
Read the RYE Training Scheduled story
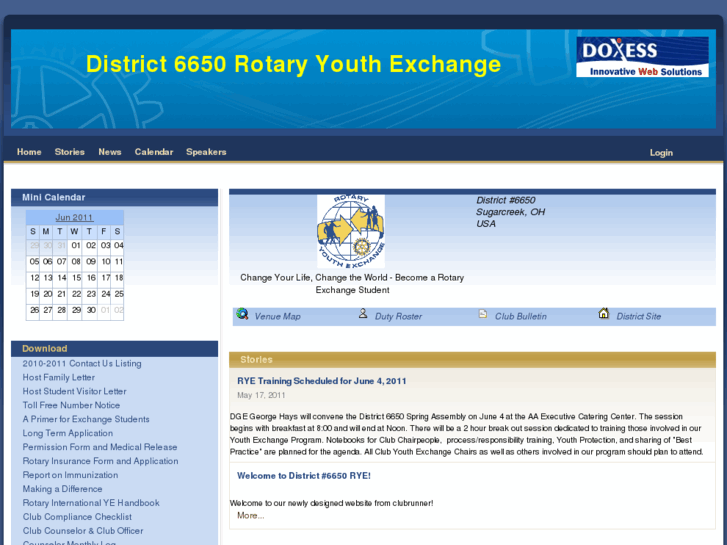(x=321, y=381)
